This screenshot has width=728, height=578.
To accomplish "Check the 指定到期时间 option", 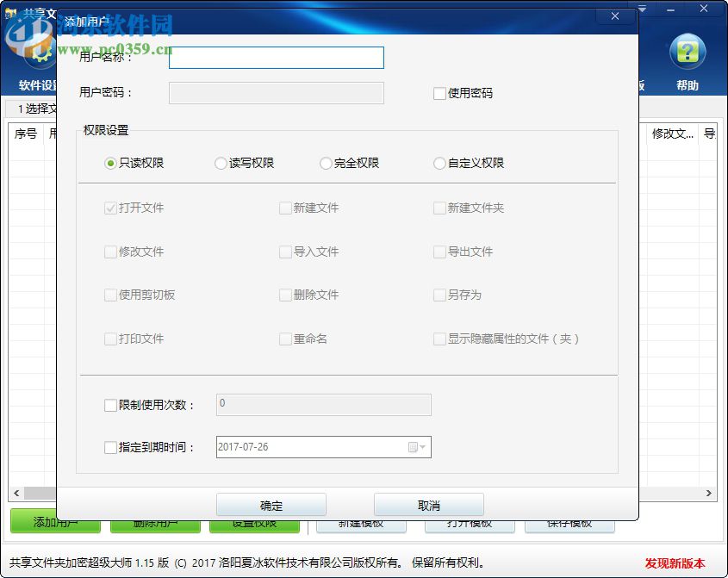I will pyautogui.click(x=110, y=446).
